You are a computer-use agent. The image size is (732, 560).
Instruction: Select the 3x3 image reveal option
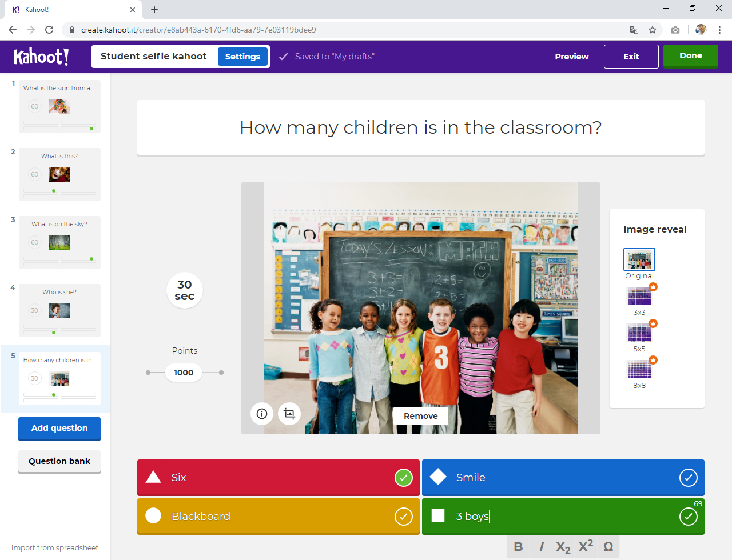[639, 297]
